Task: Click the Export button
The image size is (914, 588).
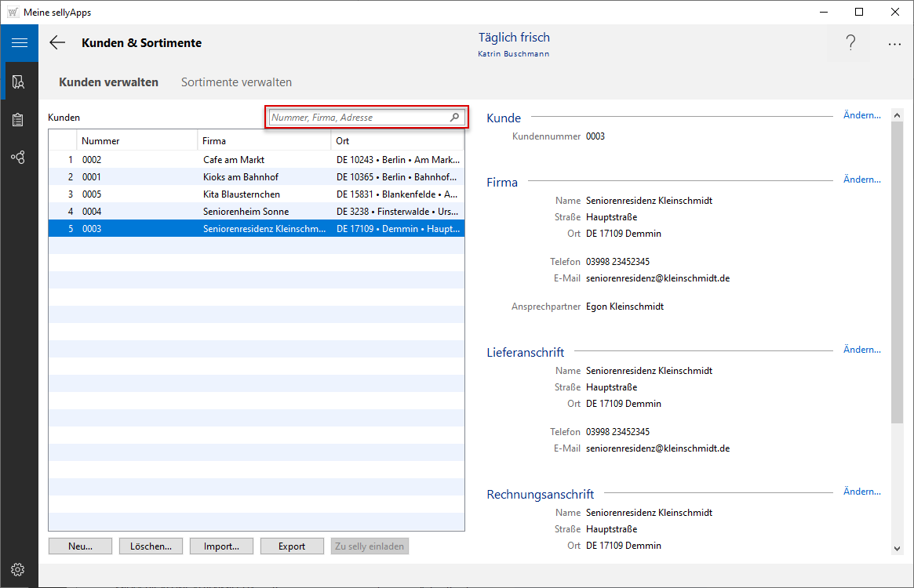Action: [x=292, y=546]
